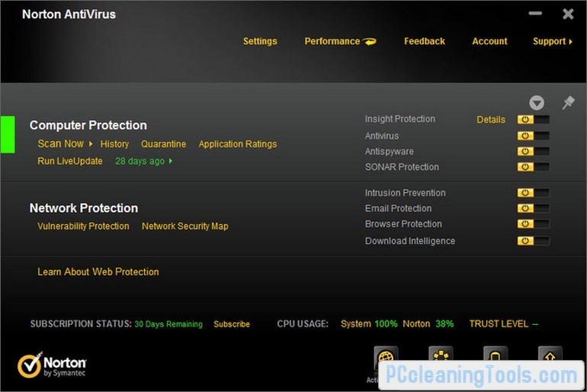Toggle Download Intelligence switch

[x=534, y=241]
